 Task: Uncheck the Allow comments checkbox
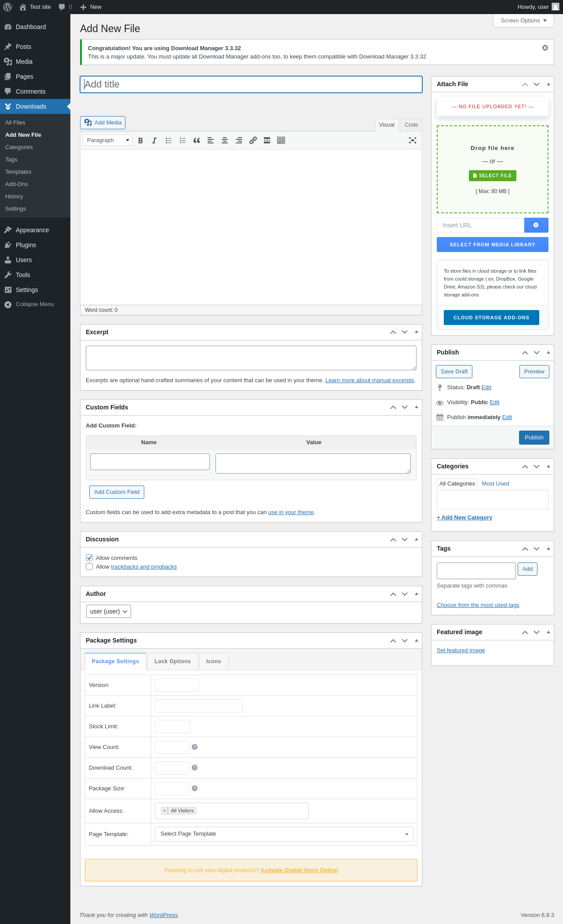coord(89,558)
